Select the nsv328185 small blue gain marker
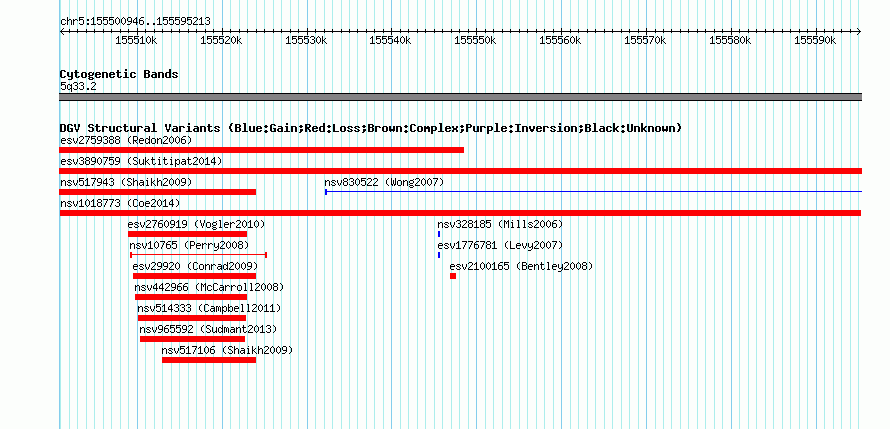 tap(439, 234)
